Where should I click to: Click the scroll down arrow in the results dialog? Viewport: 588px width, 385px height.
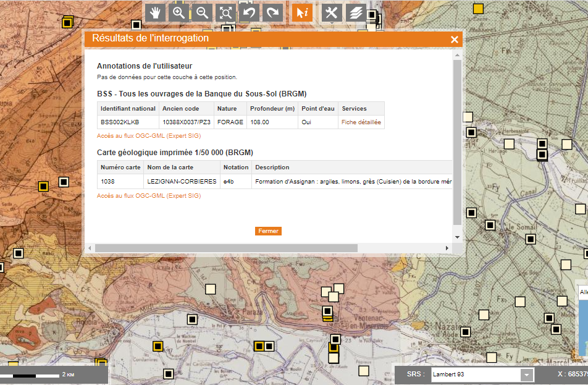457,237
